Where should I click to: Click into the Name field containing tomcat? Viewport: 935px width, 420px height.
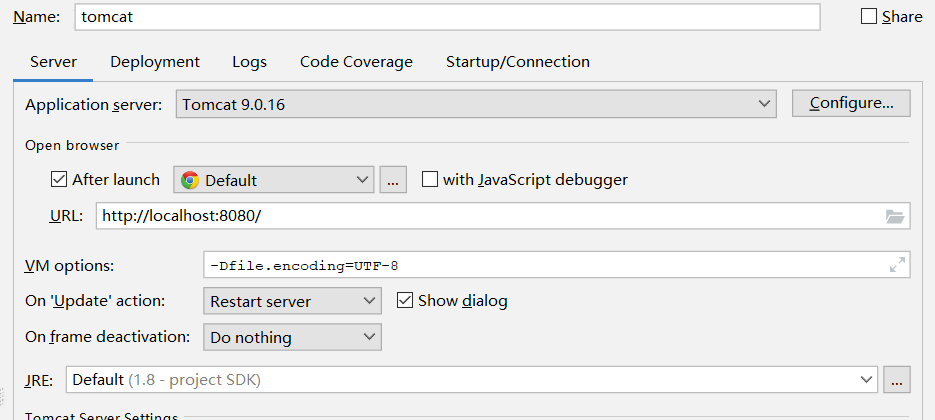(x=445, y=17)
